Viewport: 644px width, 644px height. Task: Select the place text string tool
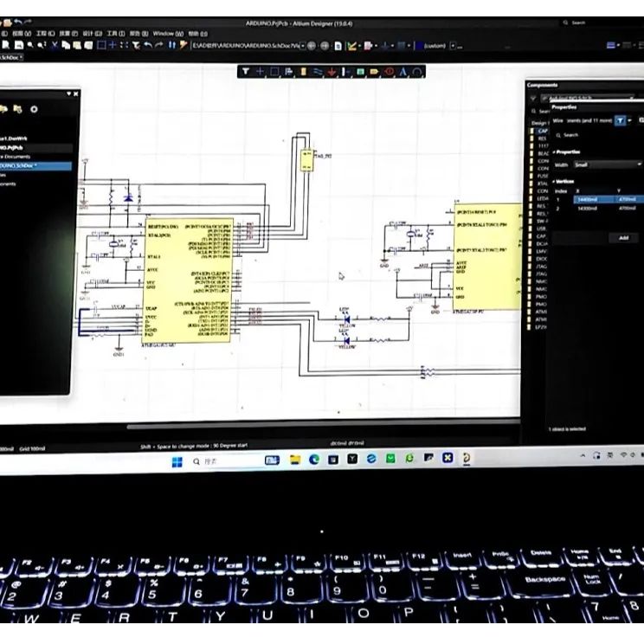point(402,72)
